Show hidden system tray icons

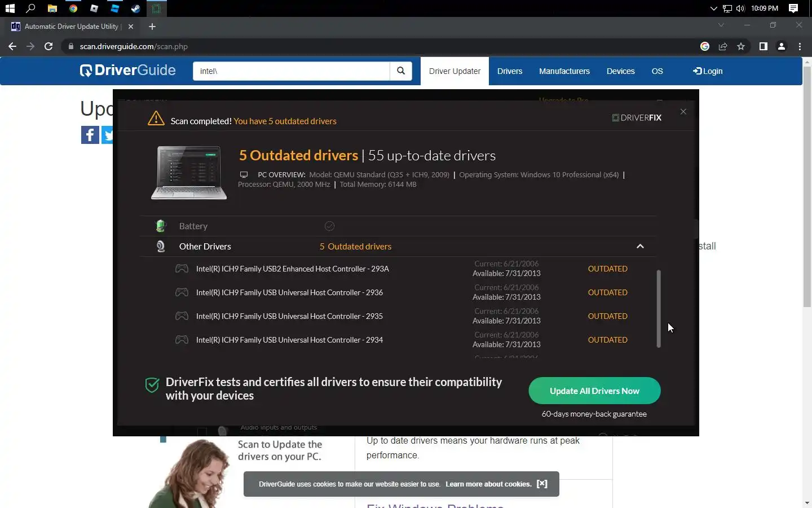pos(713,8)
